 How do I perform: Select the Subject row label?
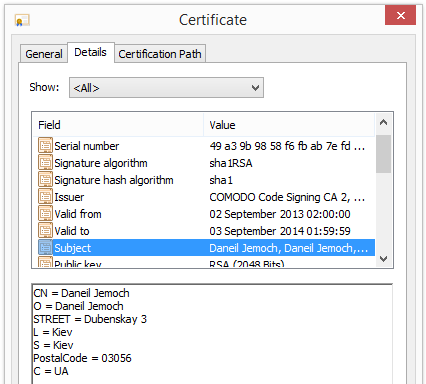pos(72,248)
